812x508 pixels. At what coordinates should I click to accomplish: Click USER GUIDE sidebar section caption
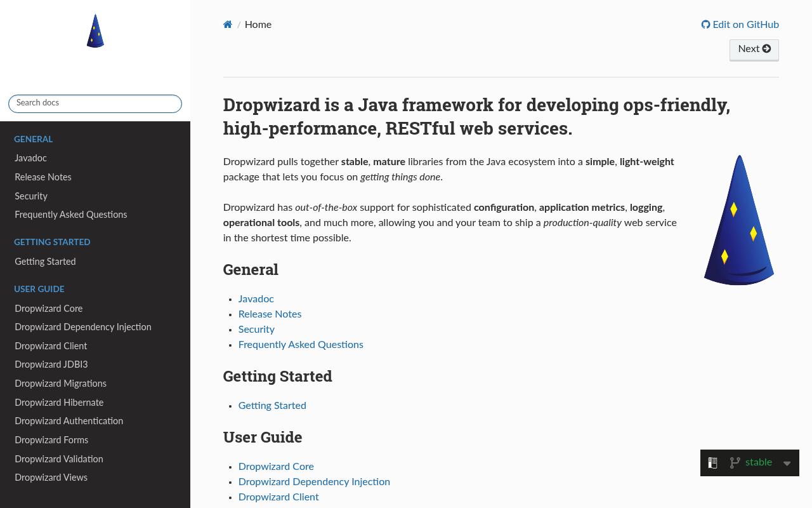(x=39, y=290)
